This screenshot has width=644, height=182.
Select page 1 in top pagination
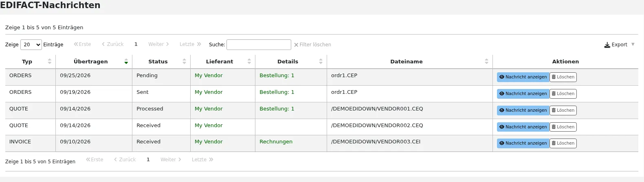pyautogui.click(x=136, y=44)
